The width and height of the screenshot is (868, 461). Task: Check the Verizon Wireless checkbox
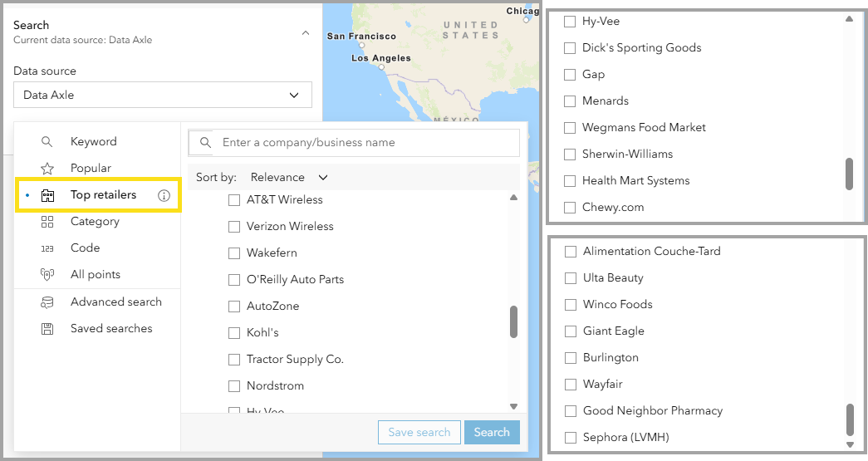(234, 227)
